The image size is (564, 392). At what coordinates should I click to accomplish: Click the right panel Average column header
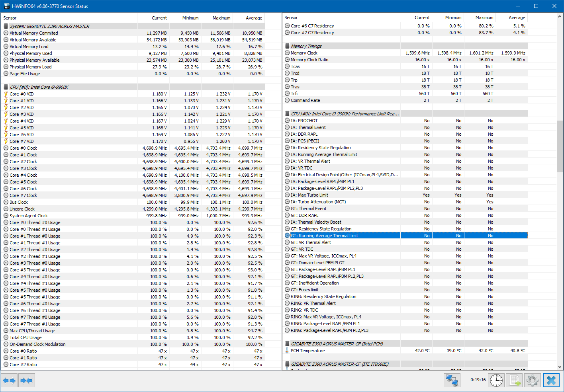[x=512, y=18]
